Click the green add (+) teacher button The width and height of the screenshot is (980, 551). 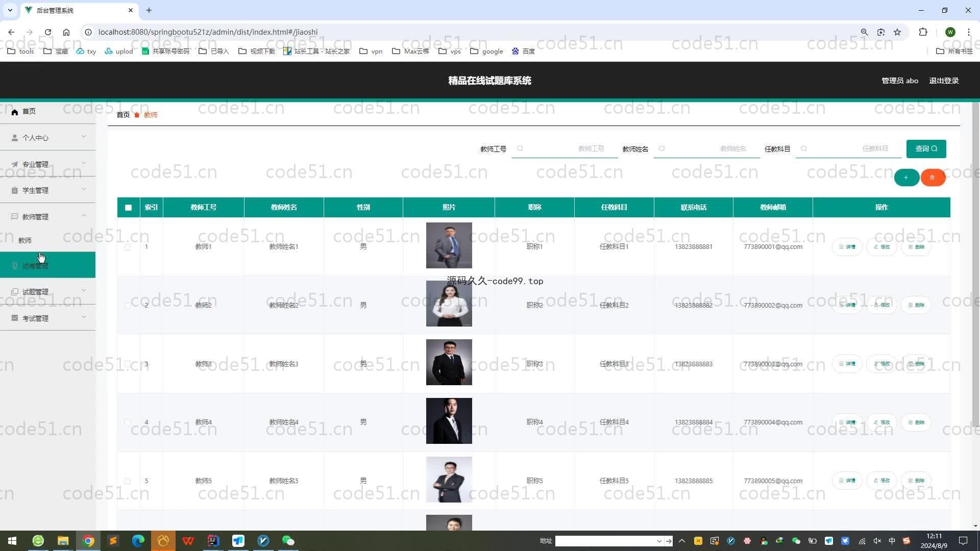906,178
